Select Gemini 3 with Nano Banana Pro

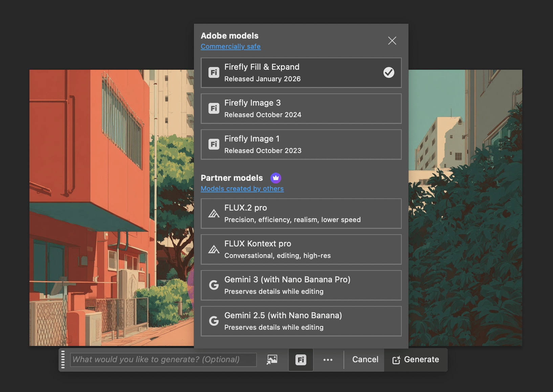click(301, 285)
